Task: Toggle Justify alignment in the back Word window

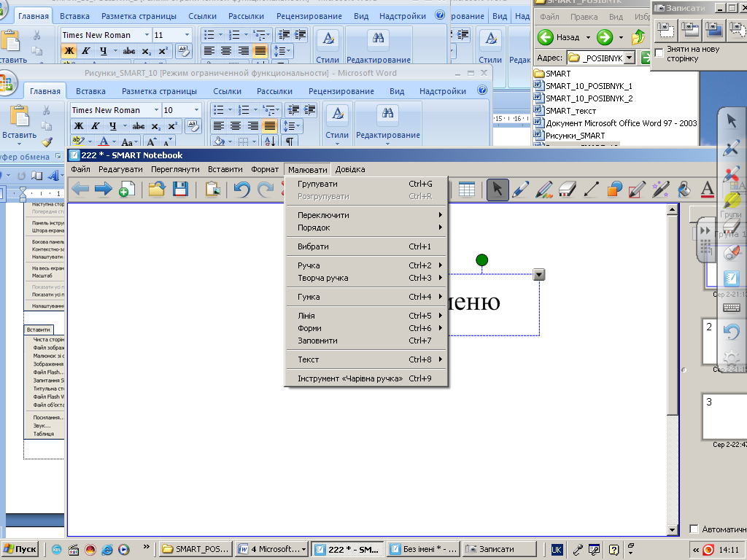Action: (260, 50)
